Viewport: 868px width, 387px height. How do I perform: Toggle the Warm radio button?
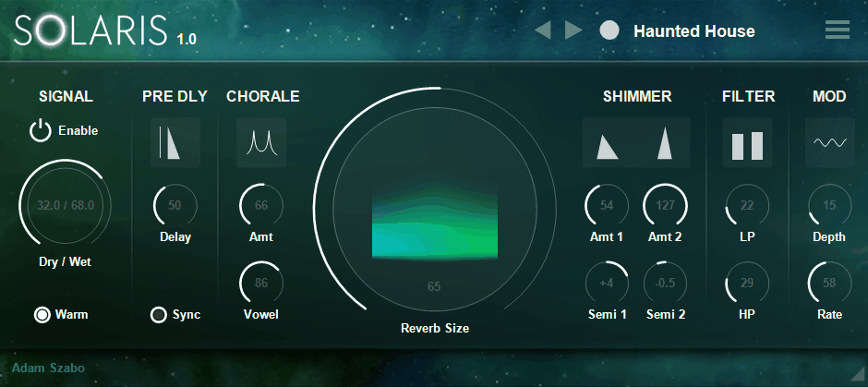42,315
